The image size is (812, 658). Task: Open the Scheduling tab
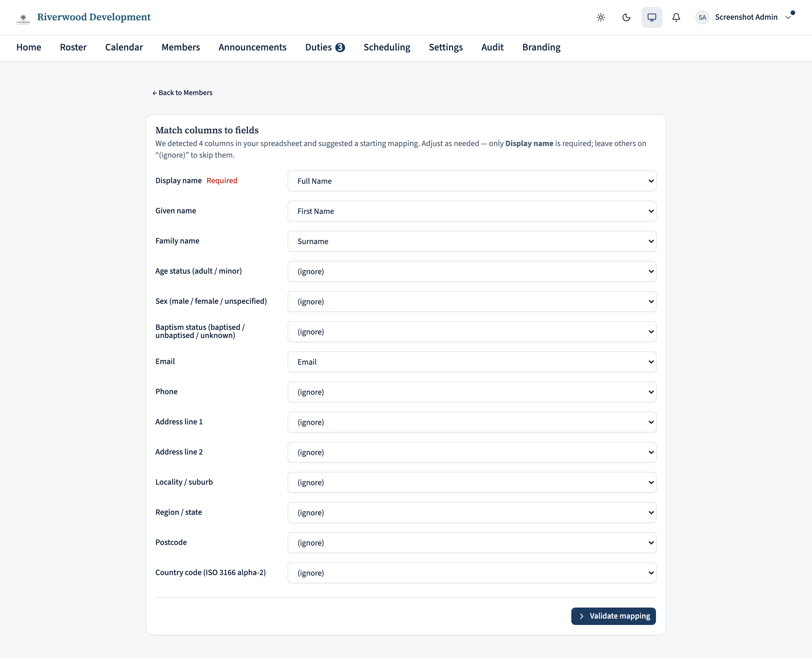click(x=387, y=47)
